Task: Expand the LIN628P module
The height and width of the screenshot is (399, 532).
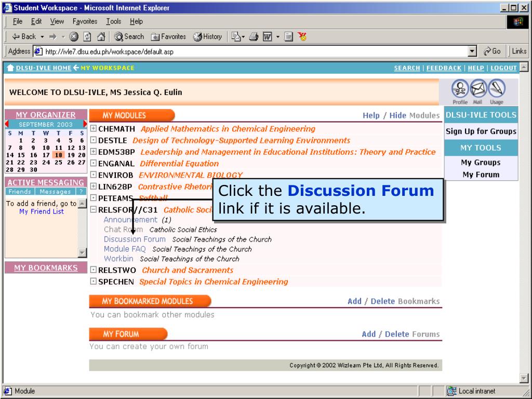Action: pyautogui.click(x=94, y=187)
